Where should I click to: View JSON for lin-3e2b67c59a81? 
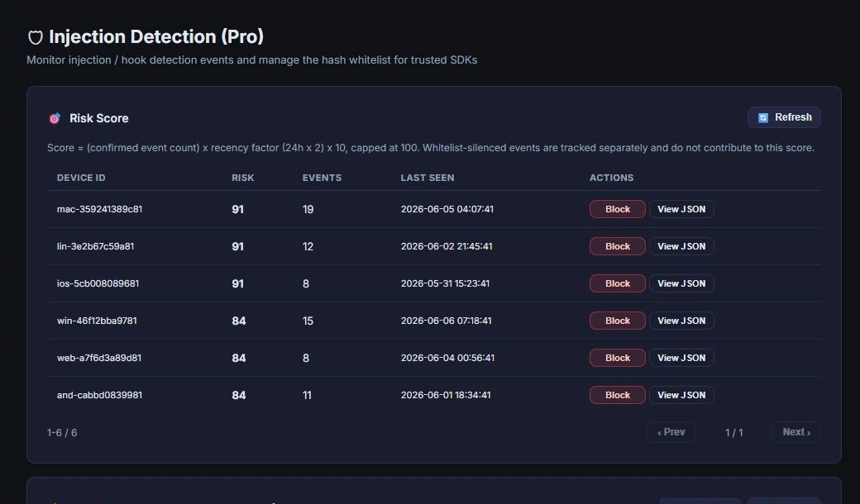click(x=681, y=246)
